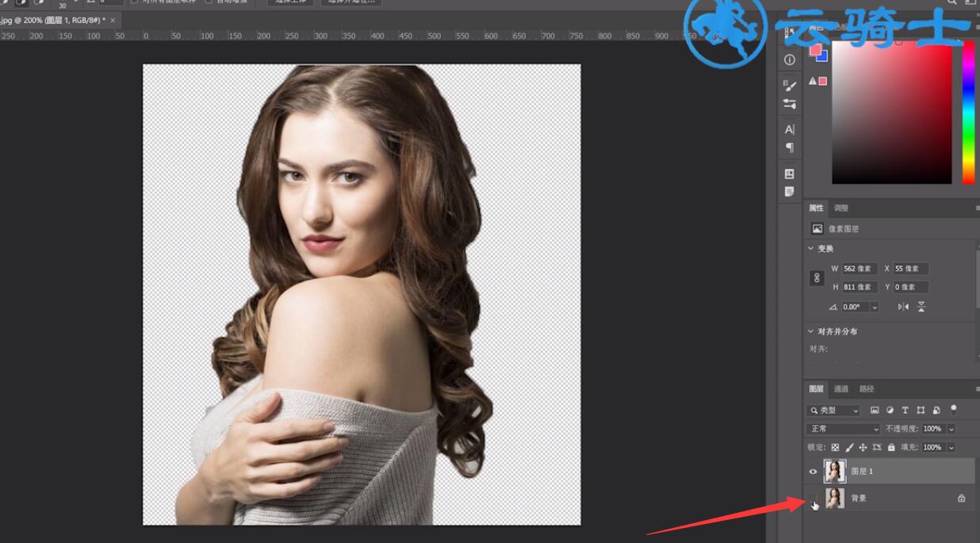This screenshot has width=980, height=543.
Task: Click the W width field
Action: pyautogui.click(x=859, y=269)
